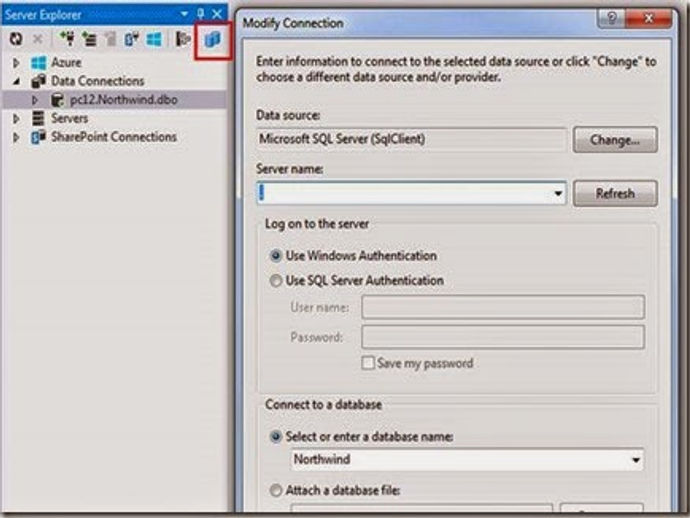Click the Add SharePoint Connection toolbar icon

point(131,39)
